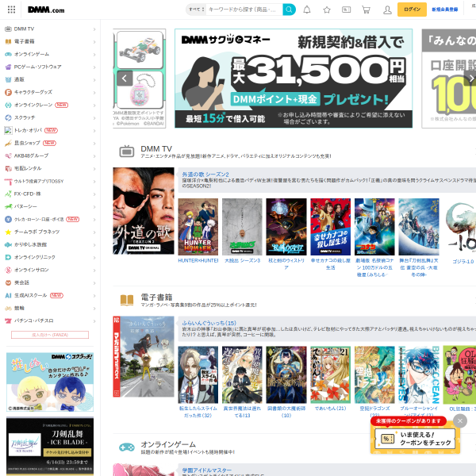The height and width of the screenshot is (476, 476).
Task: Expand the パチンコ・パチスロ row chevron
Action: pos(94,321)
